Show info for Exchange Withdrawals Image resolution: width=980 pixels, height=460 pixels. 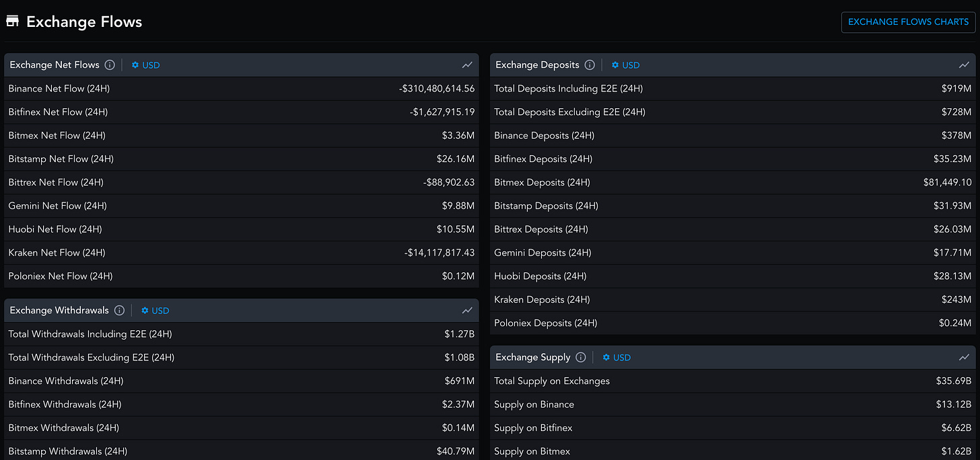119,311
